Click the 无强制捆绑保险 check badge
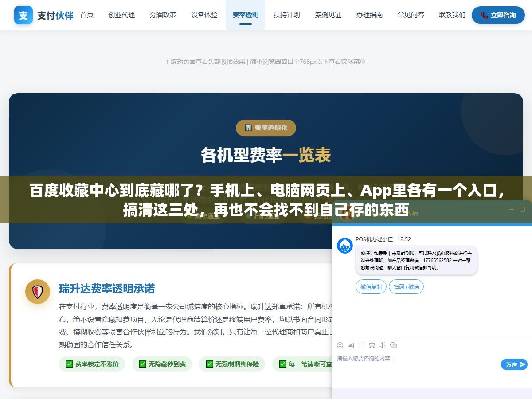The image size is (532, 399). pyautogui.click(x=232, y=364)
